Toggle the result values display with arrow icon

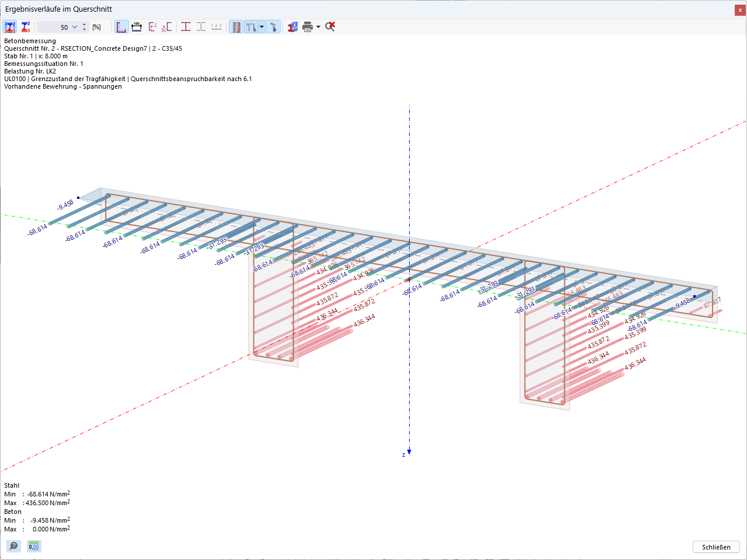(x=252, y=27)
